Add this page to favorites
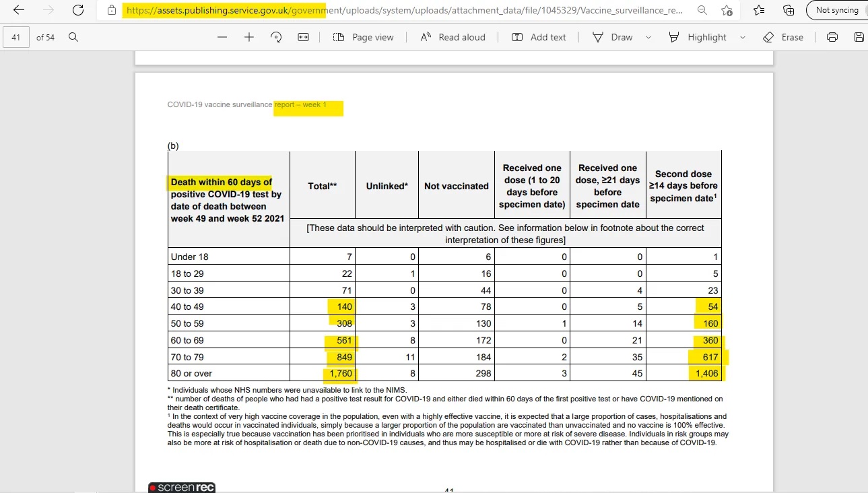The width and height of the screenshot is (868, 493). coord(727,10)
